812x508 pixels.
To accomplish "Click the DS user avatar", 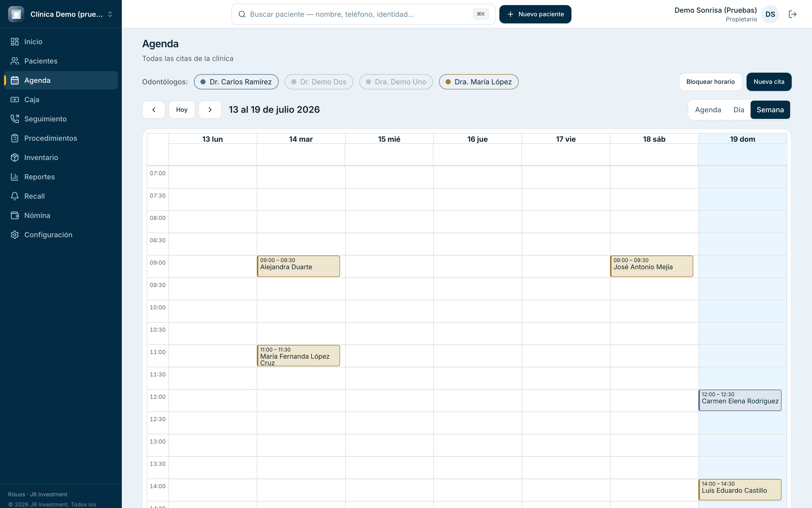I will (770, 14).
